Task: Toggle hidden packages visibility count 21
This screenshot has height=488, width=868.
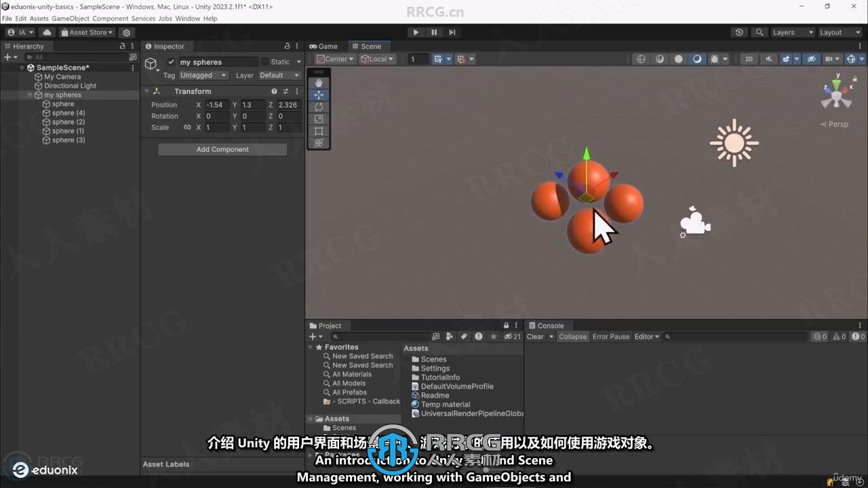Action: pos(512,337)
